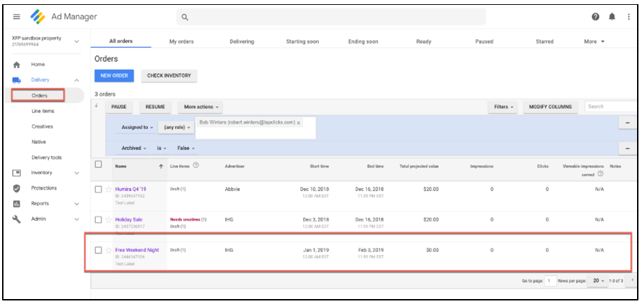Open the vertical three-dot options menu

click(629, 17)
